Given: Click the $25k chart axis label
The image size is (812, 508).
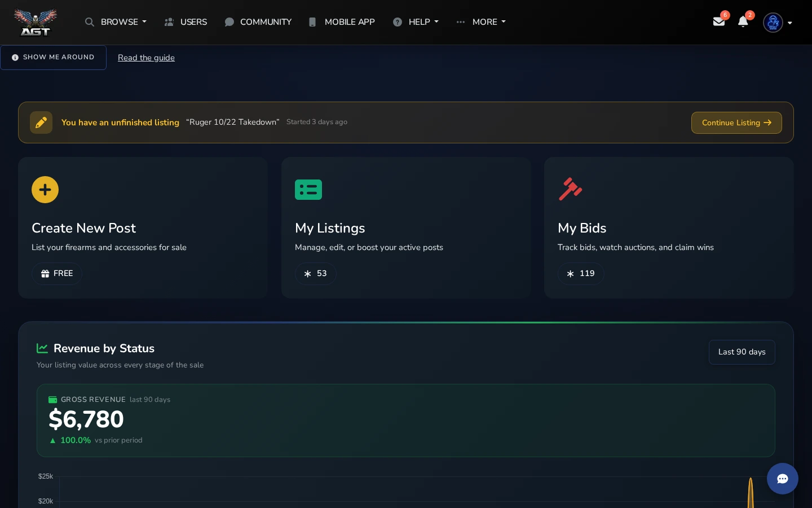Looking at the screenshot, I should [46, 476].
